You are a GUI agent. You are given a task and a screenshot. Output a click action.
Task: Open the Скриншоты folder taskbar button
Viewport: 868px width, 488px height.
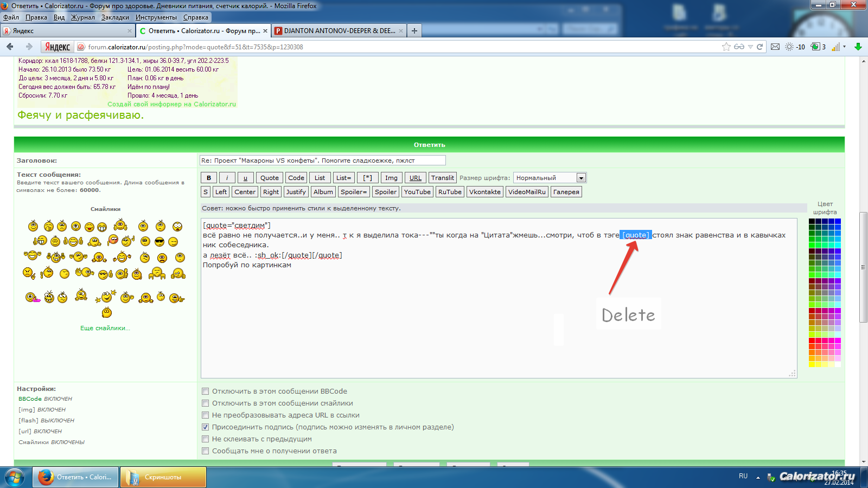[163, 477]
